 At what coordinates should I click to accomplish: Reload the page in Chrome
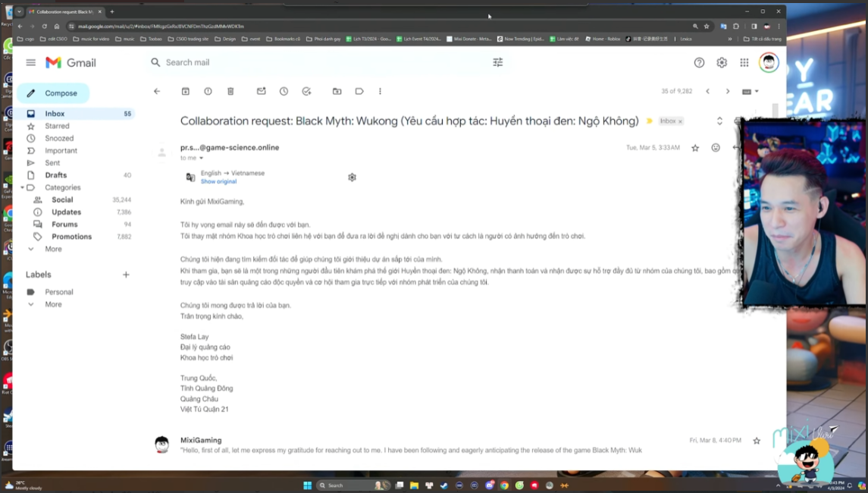[x=44, y=26]
